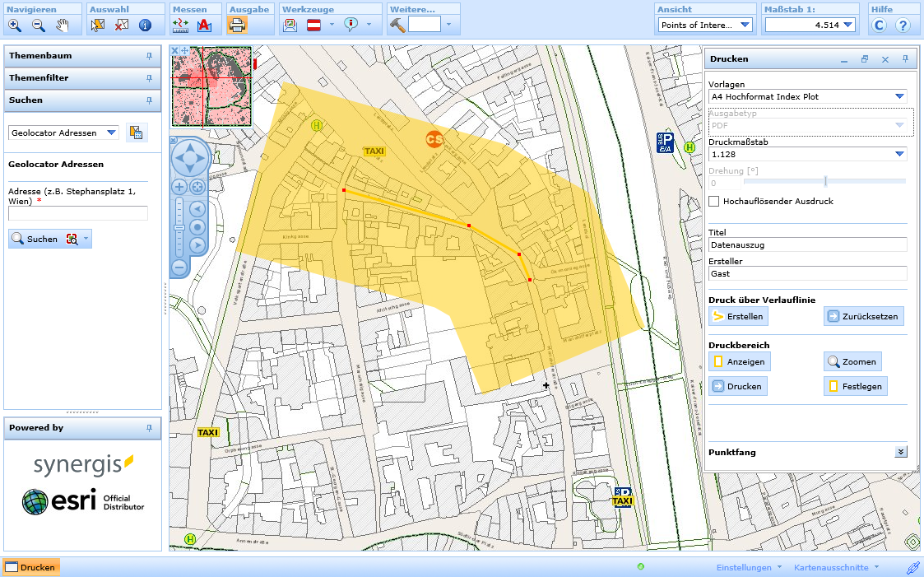
Task: Click the Festlegen button
Action: pos(856,386)
